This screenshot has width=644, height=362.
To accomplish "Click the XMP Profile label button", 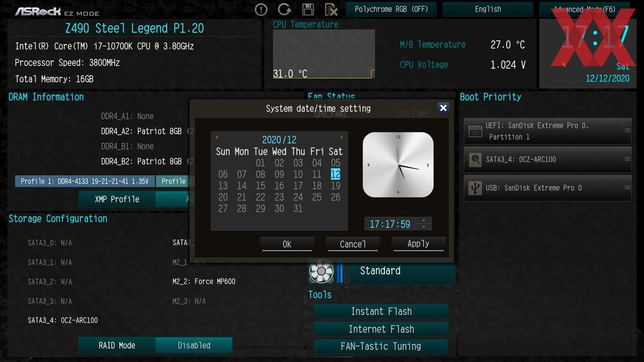I will [117, 199].
